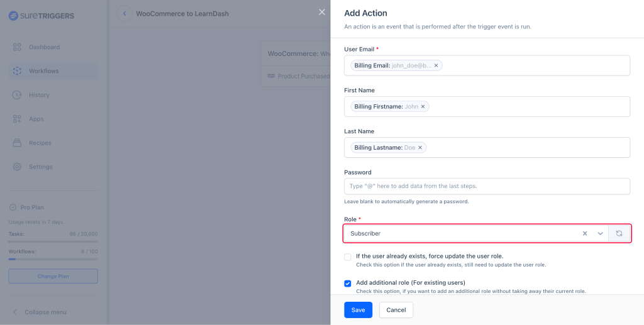Click the Settings gear icon

click(17, 167)
